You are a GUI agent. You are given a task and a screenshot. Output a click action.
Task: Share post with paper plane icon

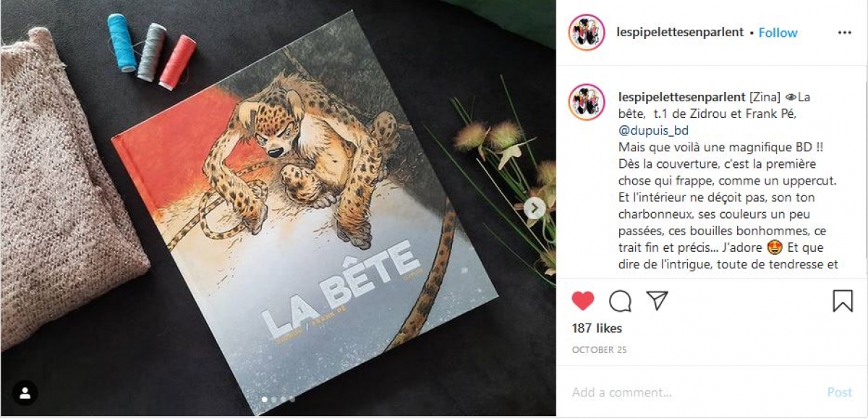[657, 300]
